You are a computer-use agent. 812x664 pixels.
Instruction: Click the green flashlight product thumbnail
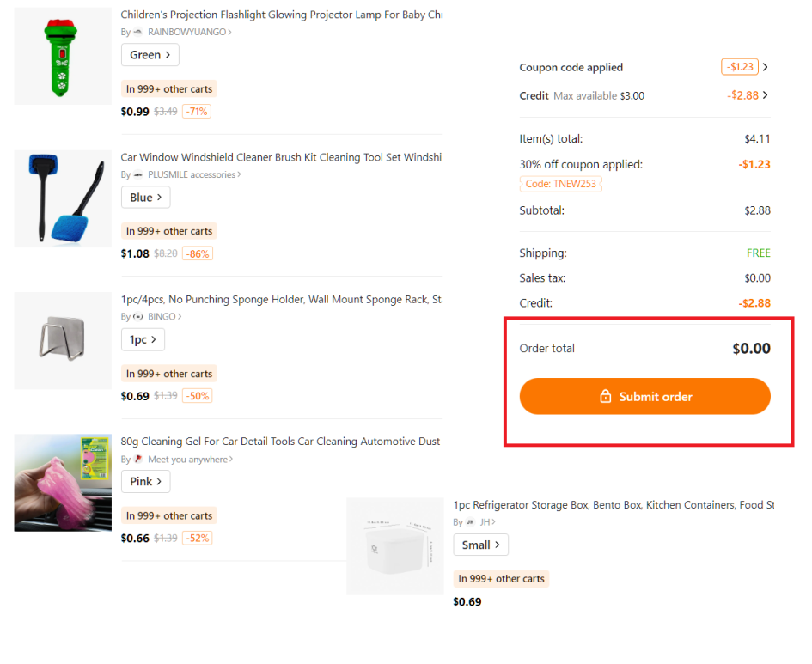tap(63, 57)
